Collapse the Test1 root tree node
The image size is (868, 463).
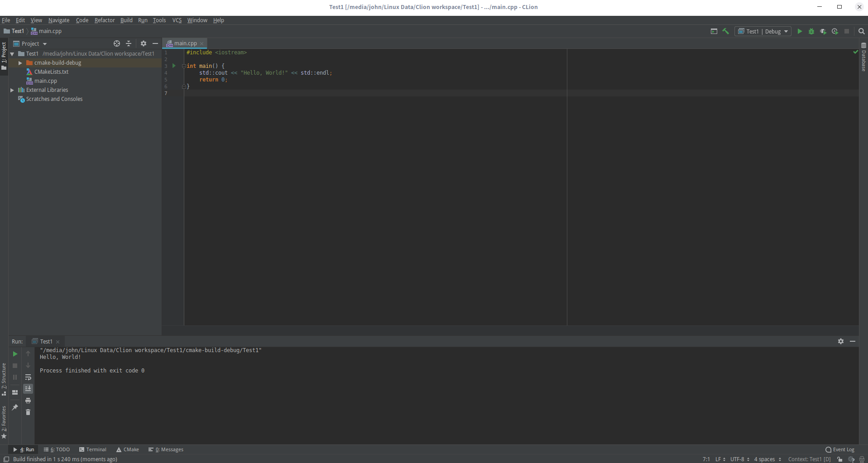[12, 54]
